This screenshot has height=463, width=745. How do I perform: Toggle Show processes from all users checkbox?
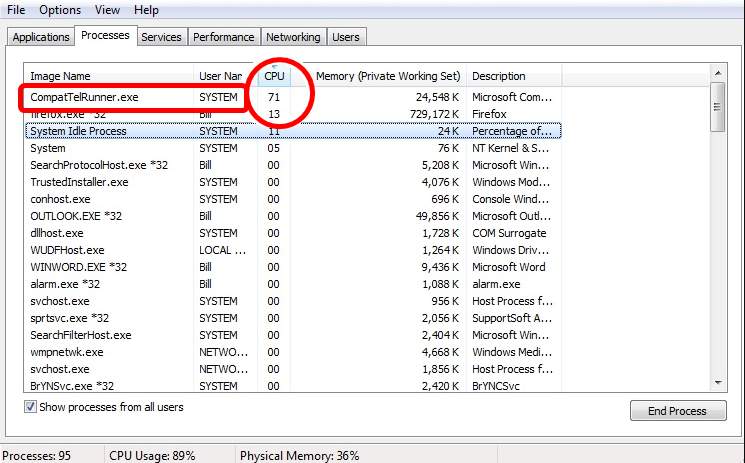pos(30,407)
